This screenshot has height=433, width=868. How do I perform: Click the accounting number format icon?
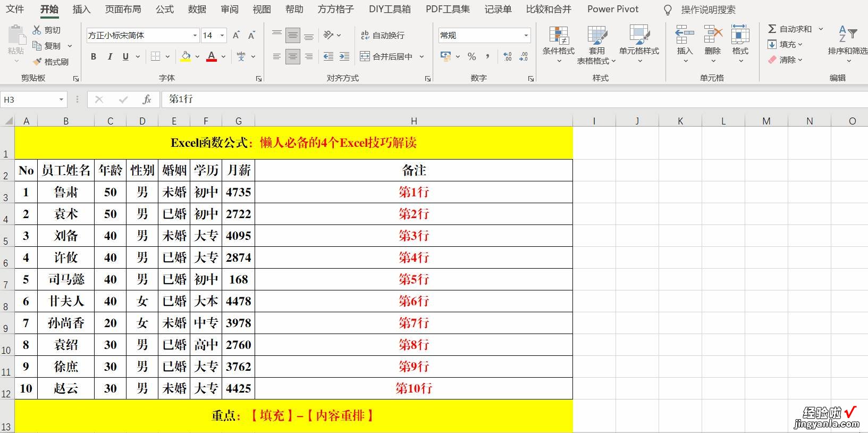click(x=445, y=56)
